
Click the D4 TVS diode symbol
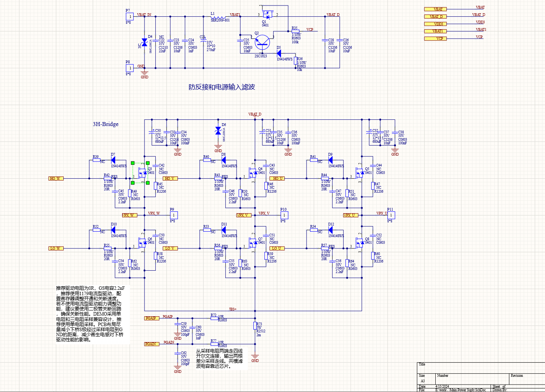(x=144, y=42)
